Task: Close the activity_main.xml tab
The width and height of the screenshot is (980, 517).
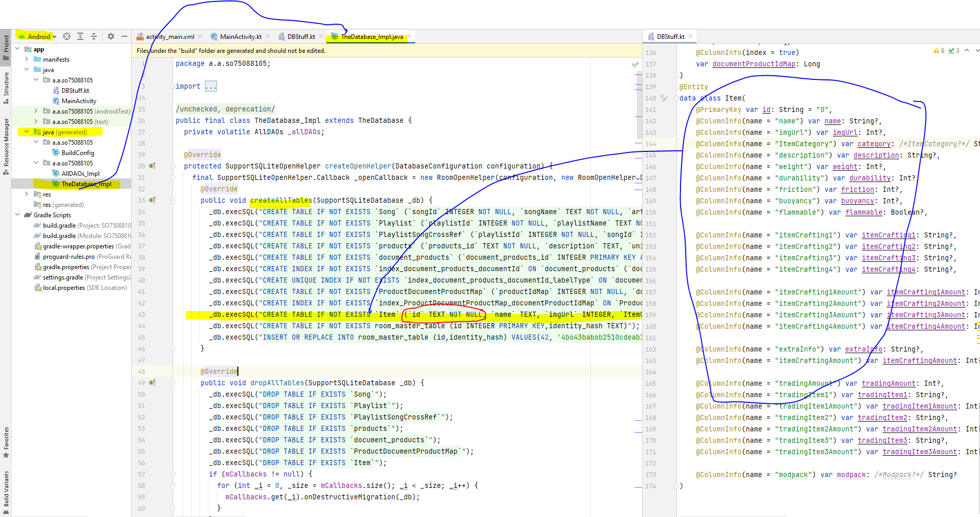Action: pyautogui.click(x=200, y=37)
